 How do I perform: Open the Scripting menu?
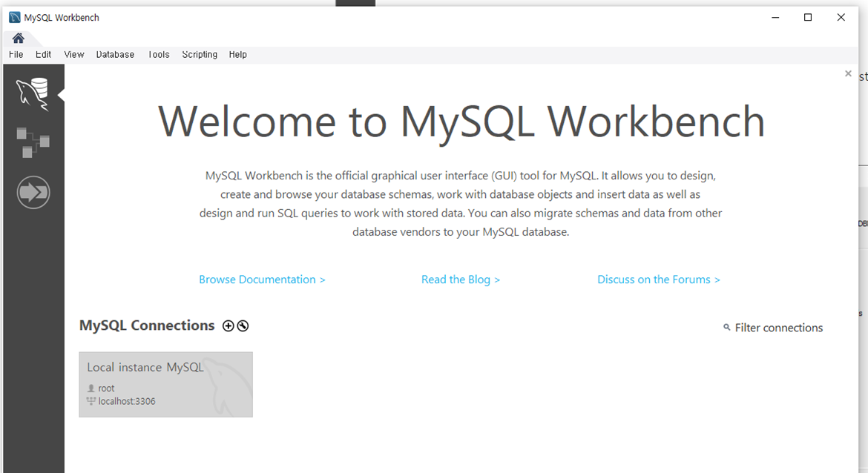[200, 54]
